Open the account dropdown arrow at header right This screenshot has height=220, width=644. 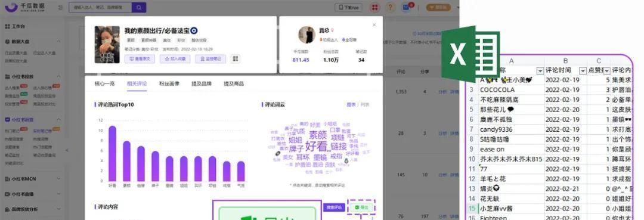click(x=458, y=7)
